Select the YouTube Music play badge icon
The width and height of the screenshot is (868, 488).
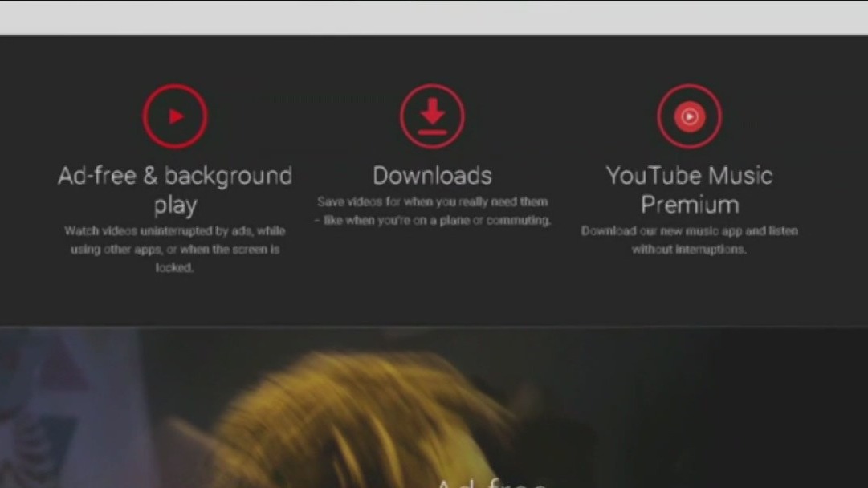click(x=689, y=116)
